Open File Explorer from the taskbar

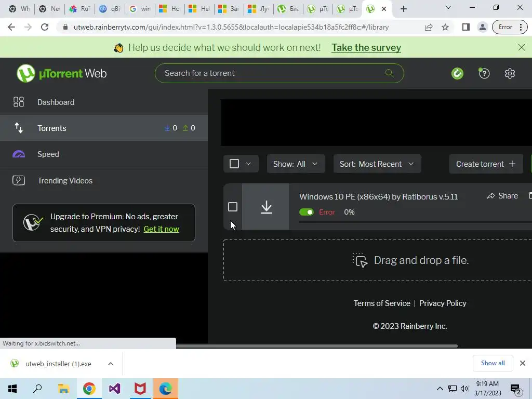[x=63, y=389]
